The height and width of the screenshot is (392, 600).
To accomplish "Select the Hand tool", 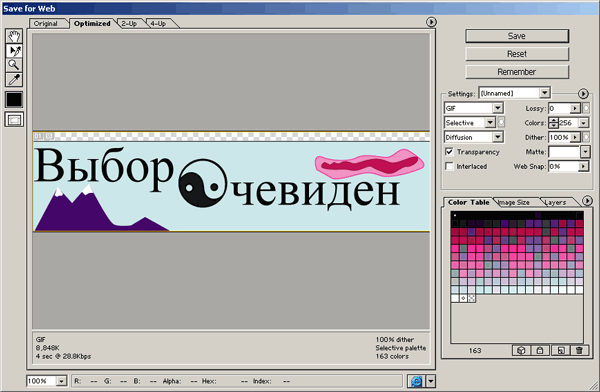I will tap(14, 36).
